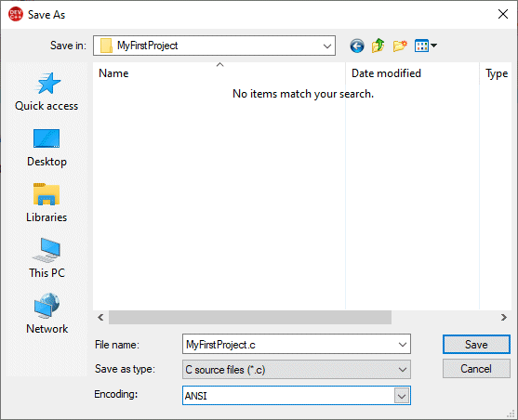Sort files by Date modified column

click(x=412, y=73)
